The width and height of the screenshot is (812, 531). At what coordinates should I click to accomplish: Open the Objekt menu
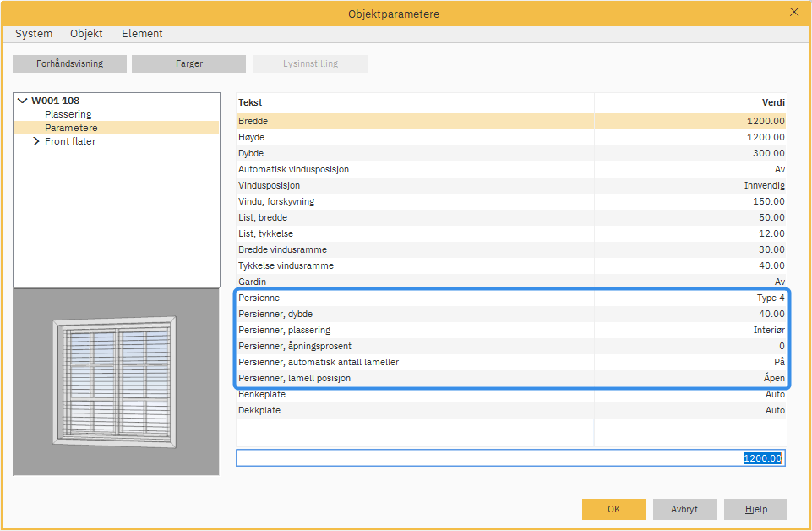pos(86,34)
